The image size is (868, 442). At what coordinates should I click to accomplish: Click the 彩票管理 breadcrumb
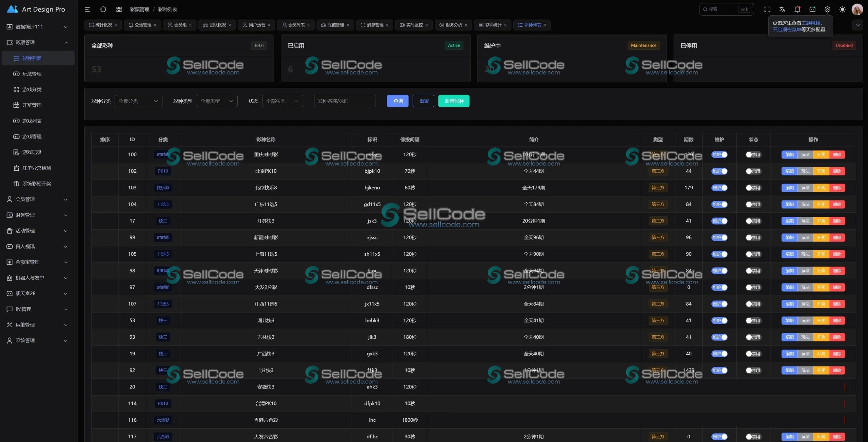(140, 9)
